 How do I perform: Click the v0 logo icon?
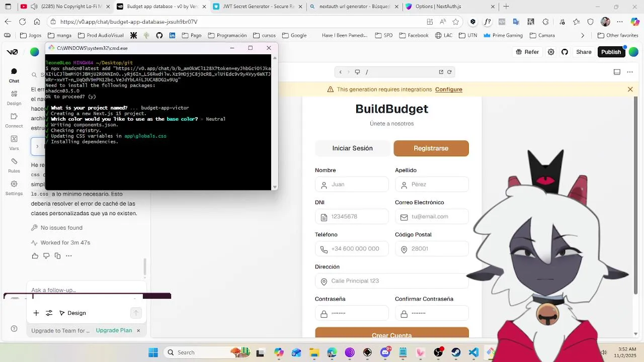coord(12,52)
